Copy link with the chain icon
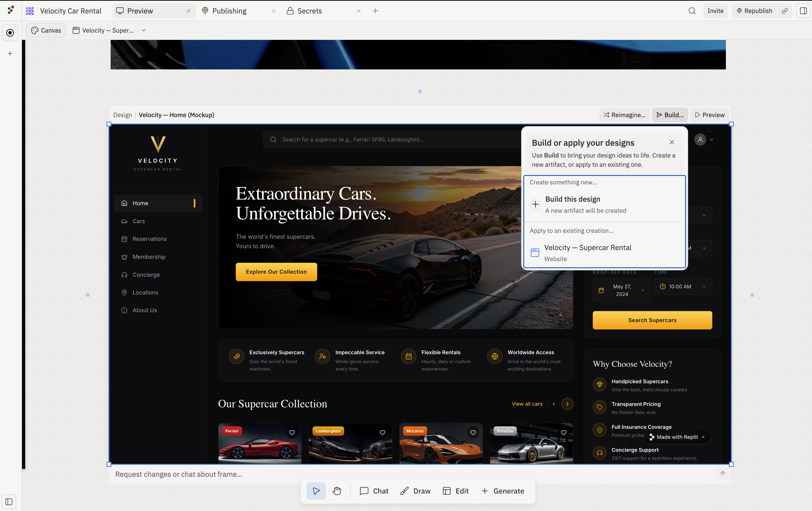The height and width of the screenshot is (511, 812). (x=785, y=11)
